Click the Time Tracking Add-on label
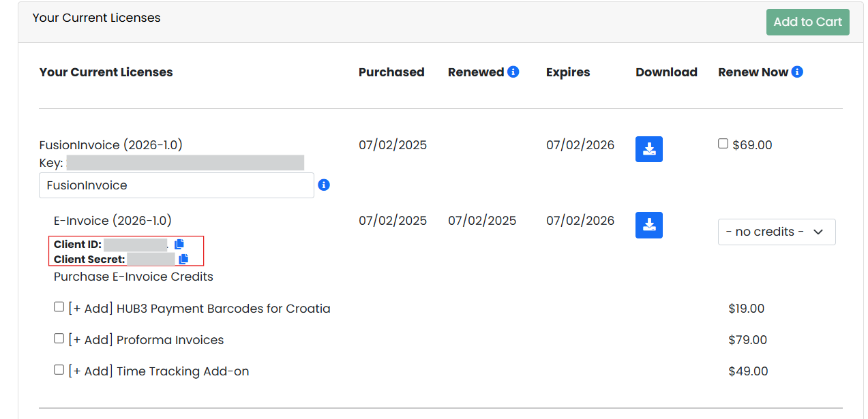 click(x=183, y=371)
